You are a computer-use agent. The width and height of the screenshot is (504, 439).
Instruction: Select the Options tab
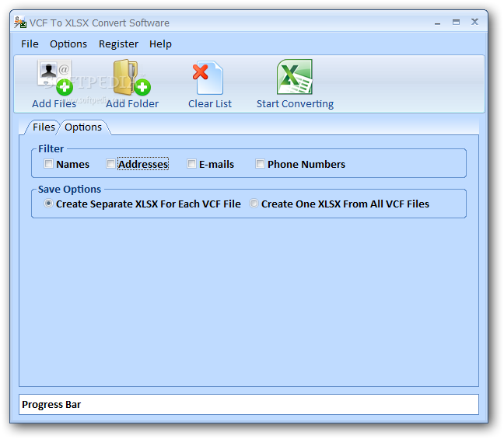[83, 127]
